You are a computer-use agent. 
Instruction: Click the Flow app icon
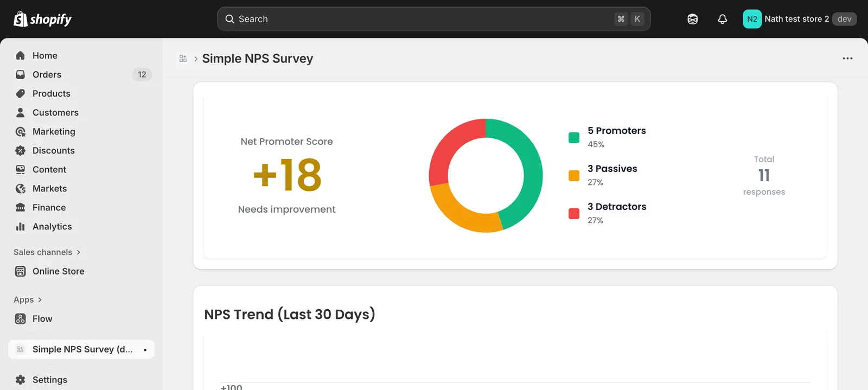pos(21,318)
